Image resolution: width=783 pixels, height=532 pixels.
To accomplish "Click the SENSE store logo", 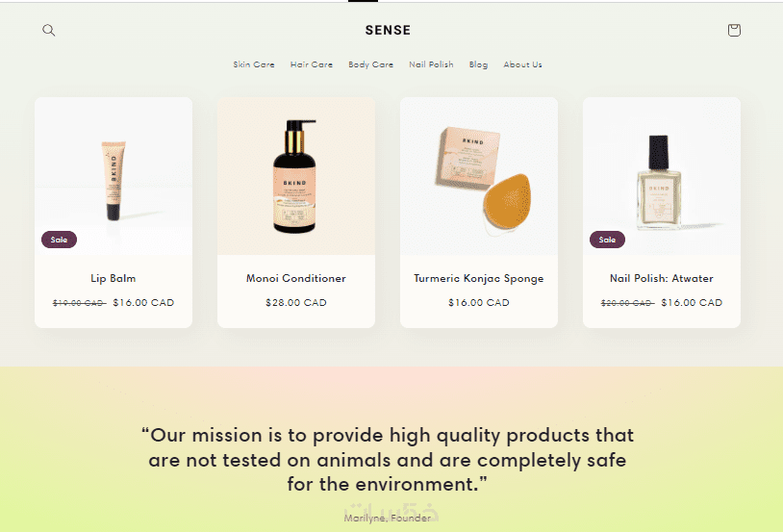I will click(388, 30).
